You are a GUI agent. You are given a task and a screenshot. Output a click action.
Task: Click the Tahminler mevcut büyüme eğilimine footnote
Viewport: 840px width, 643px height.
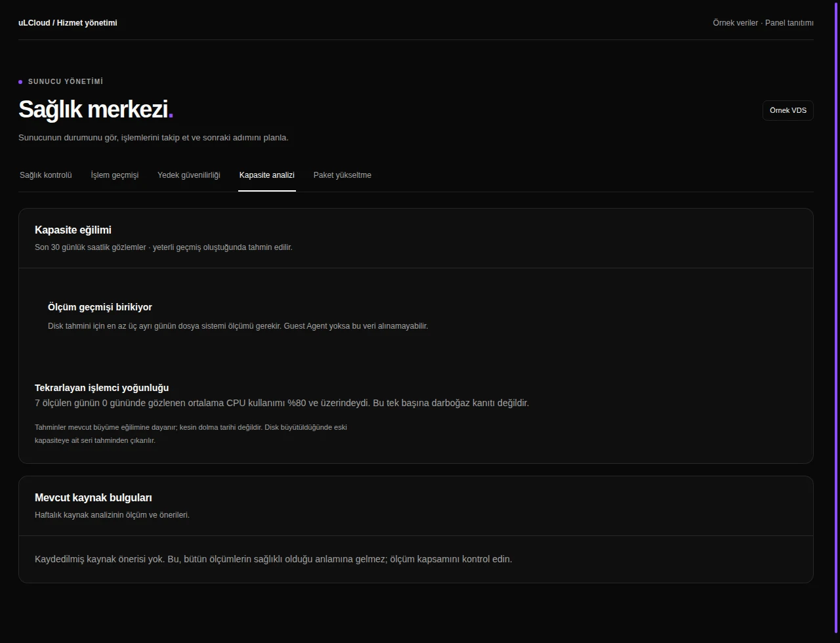191,434
